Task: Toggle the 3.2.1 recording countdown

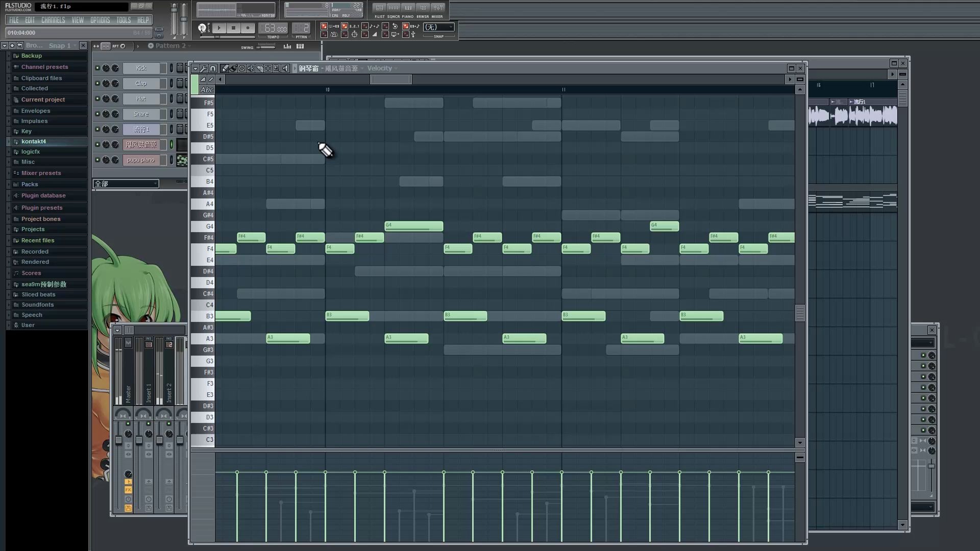Action: click(x=345, y=26)
